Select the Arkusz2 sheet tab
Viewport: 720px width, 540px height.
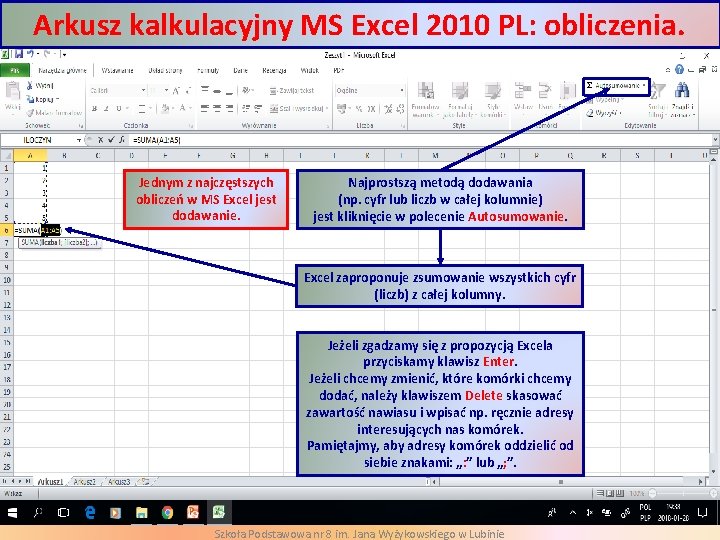point(84,482)
